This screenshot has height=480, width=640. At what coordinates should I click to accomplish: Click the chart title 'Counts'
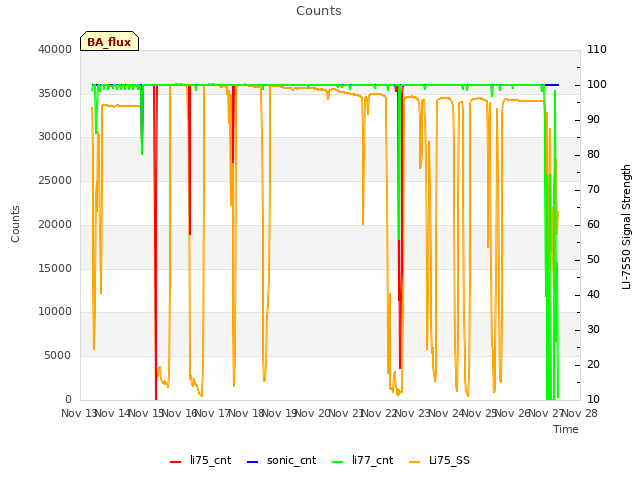click(319, 11)
